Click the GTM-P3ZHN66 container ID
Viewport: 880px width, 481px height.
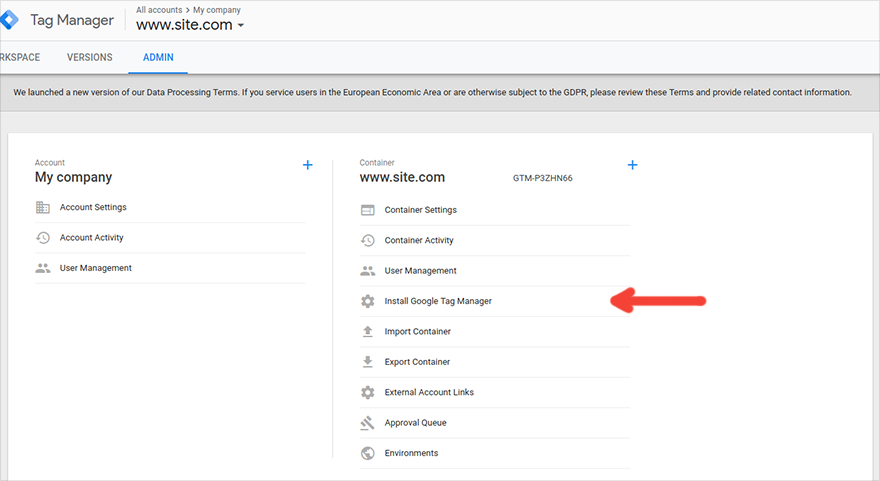543,178
